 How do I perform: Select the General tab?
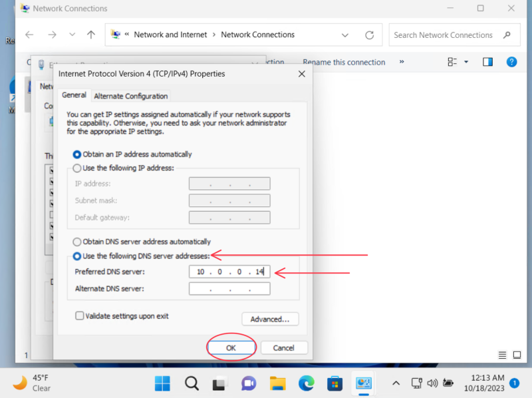pyautogui.click(x=73, y=95)
